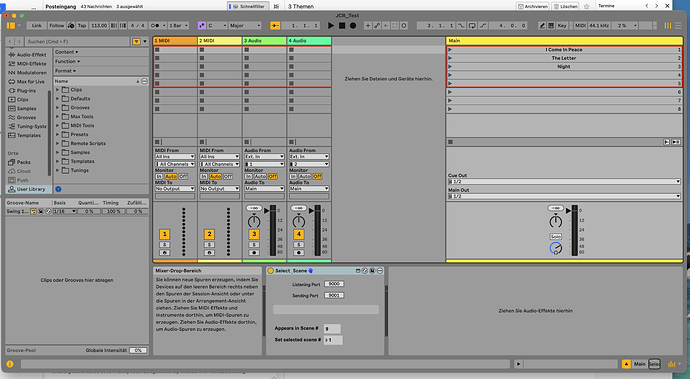This screenshot has height=379, width=690.
Task: Select User Library in sidebar
Action: [x=27, y=189]
